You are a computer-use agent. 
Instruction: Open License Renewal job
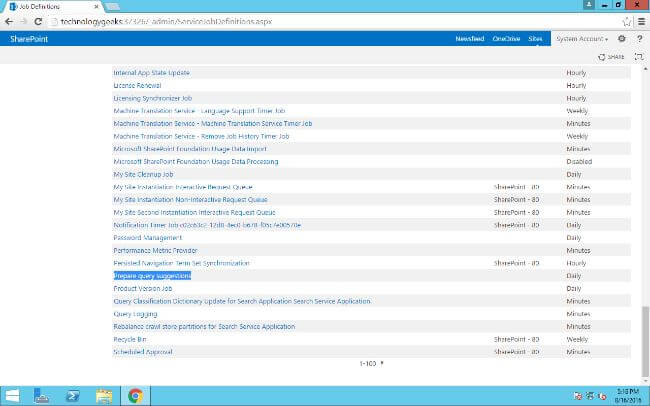click(x=137, y=85)
